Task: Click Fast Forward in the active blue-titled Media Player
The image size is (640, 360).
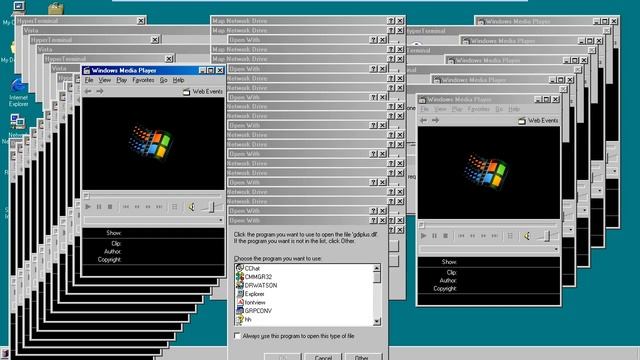Action: pos(148,207)
